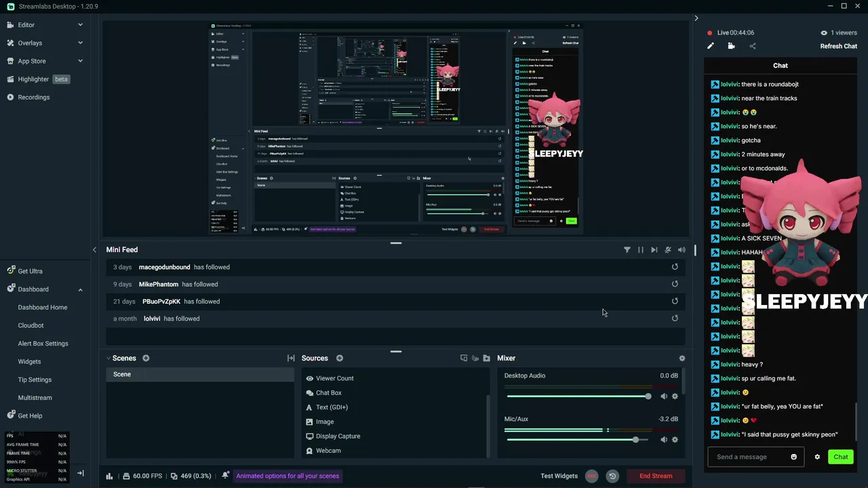
Task: Adjust Desktop Audio volume slider
Action: coord(579,396)
